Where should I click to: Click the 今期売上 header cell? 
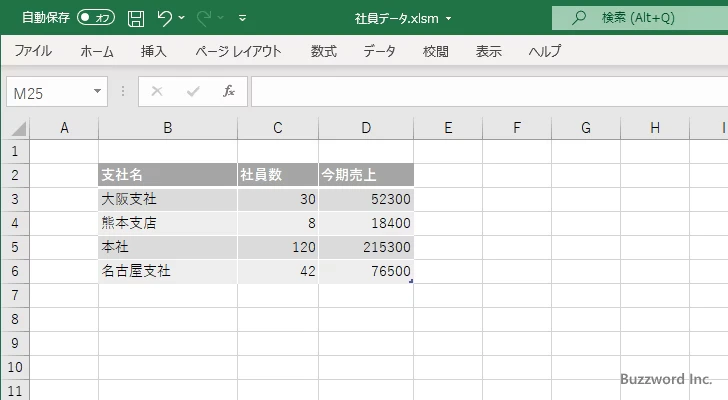click(366, 175)
